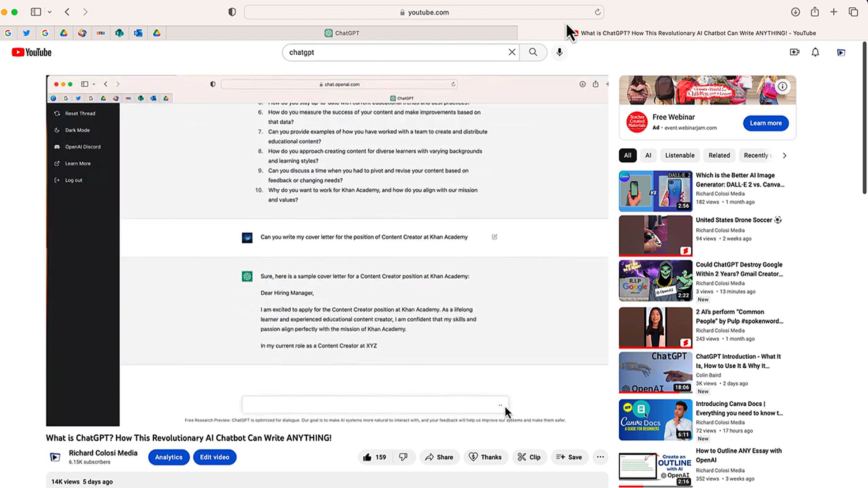The height and width of the screenshot is (488, 868).
Task: Open the Create video menu
Action: pyautogui.click(x=794, y=52)
